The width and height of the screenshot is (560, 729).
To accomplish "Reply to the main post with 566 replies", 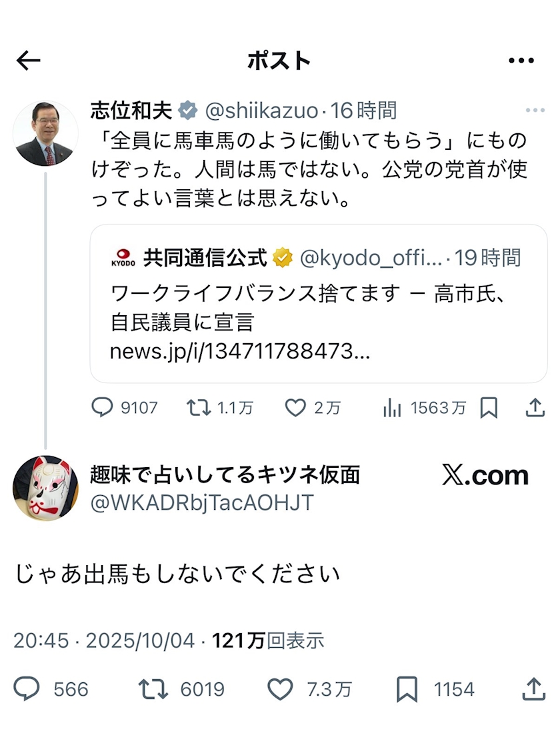I will (27, 688).
